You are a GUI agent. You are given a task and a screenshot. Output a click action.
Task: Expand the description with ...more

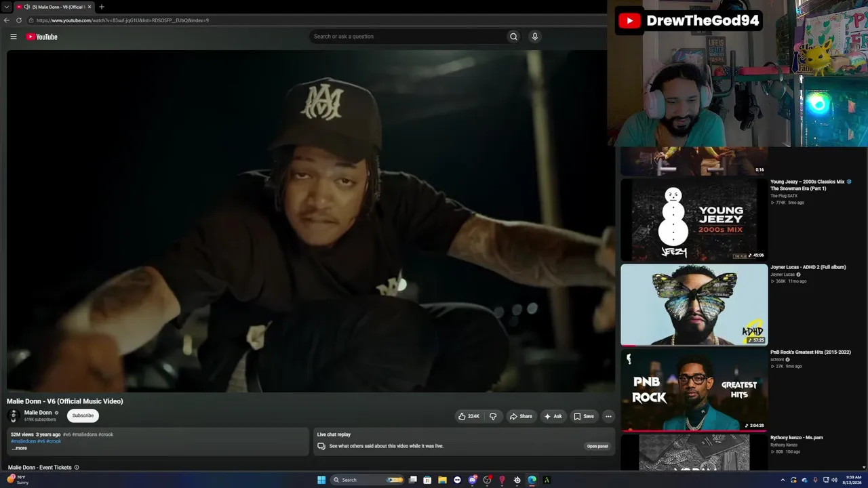pos(19,448)
